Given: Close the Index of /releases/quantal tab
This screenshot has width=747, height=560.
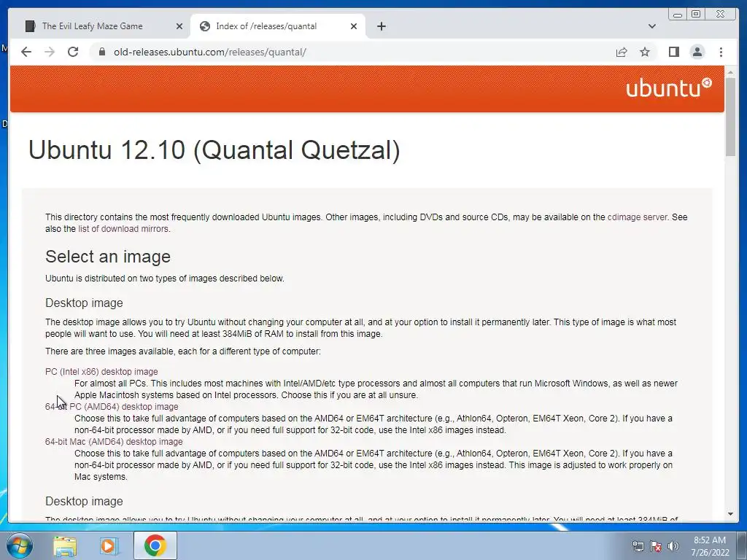Looking at the screenshot, I should 354,26.
